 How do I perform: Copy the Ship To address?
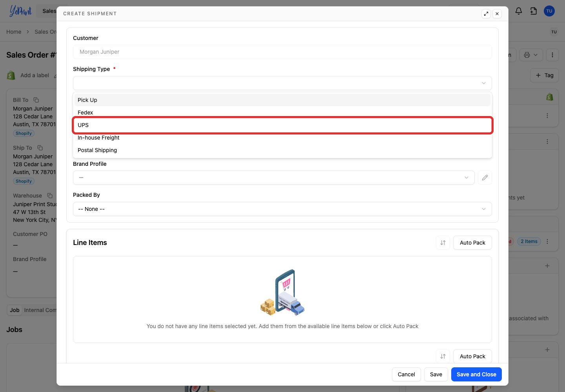pyautogui.click(x=40, y=148)
